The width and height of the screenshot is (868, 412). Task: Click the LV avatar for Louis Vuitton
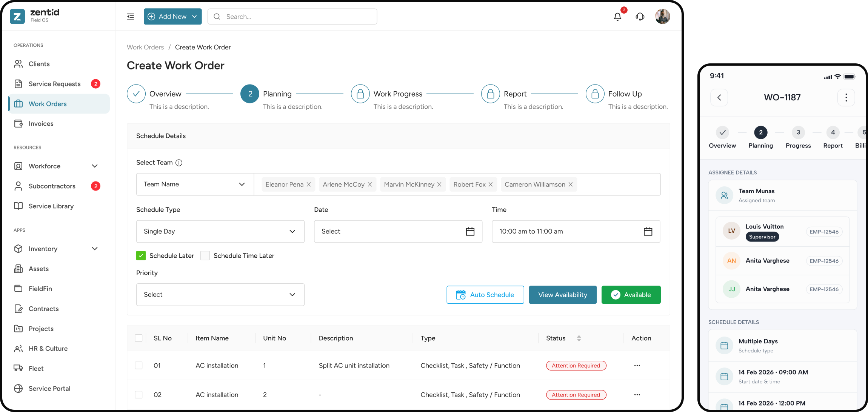pyautogui.click(x=731, y=231)
